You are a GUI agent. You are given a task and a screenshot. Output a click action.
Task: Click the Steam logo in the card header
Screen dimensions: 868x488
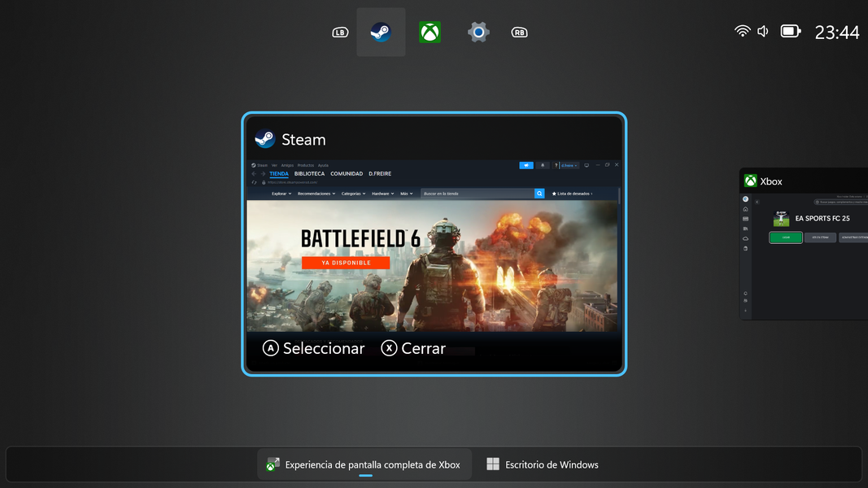264,139
